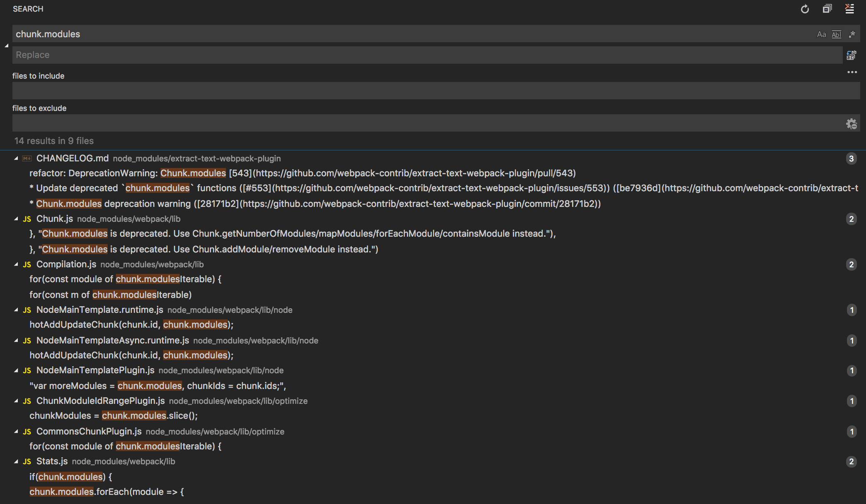Toggle Match Whole Word option

(836, 34)
